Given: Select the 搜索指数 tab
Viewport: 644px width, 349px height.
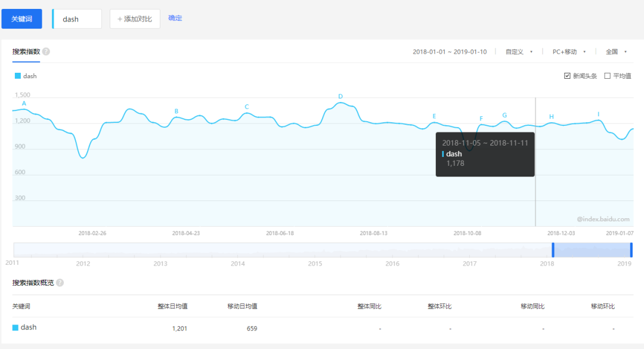Looking at the screenshot, I should pyautogui.click(x=26, y=52).
